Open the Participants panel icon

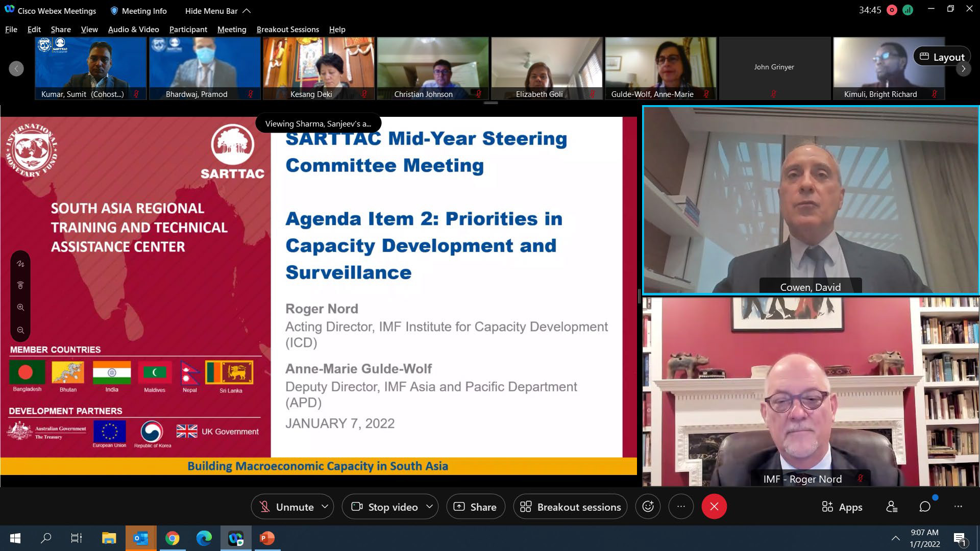[892, 507]
